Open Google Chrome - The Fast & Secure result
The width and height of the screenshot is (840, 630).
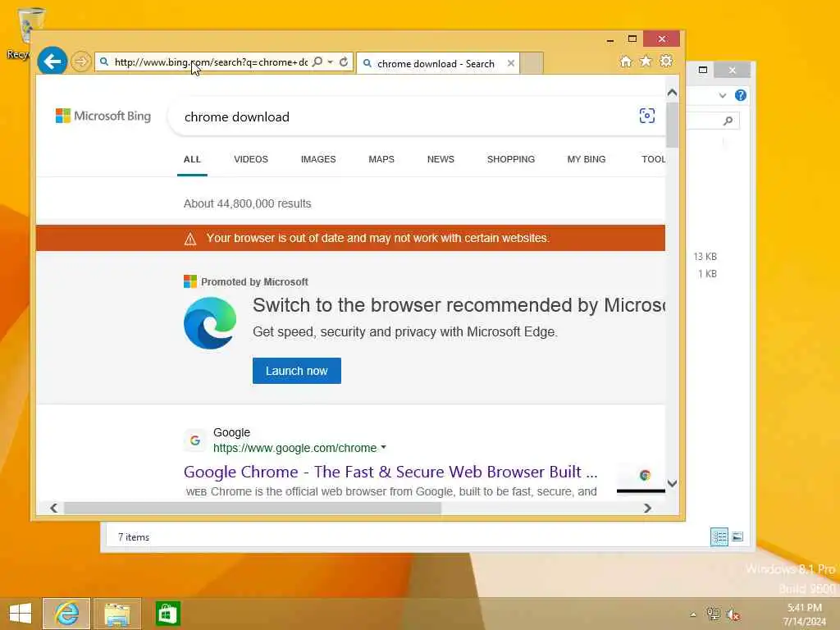click(390, 472)
